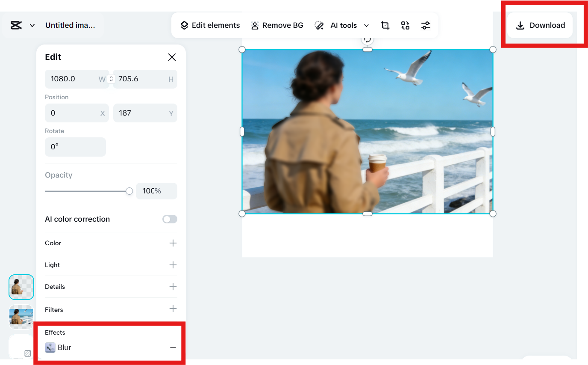Focus the Position Y field showing 187

pos(145,113)
